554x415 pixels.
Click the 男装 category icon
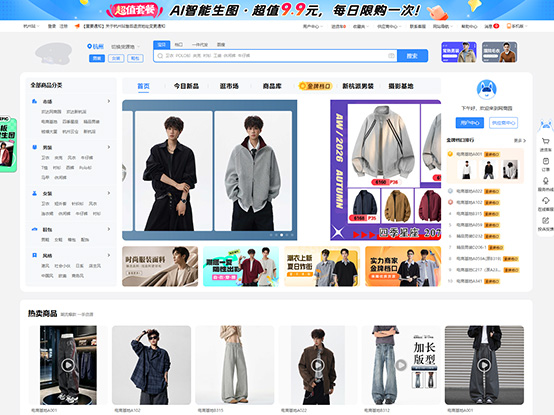[35, 147]
